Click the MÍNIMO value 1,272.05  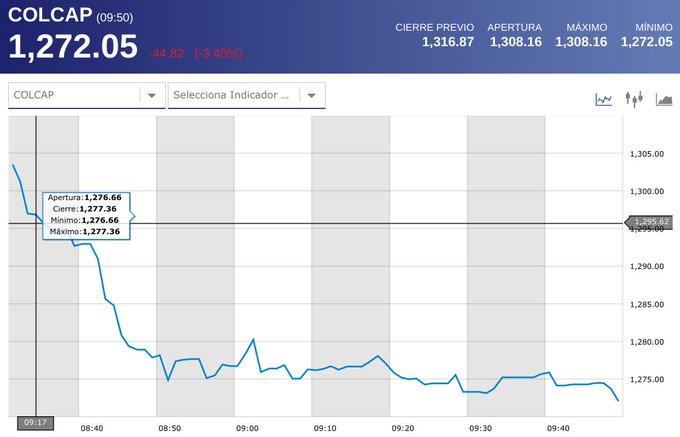click(x=646, y=42)
